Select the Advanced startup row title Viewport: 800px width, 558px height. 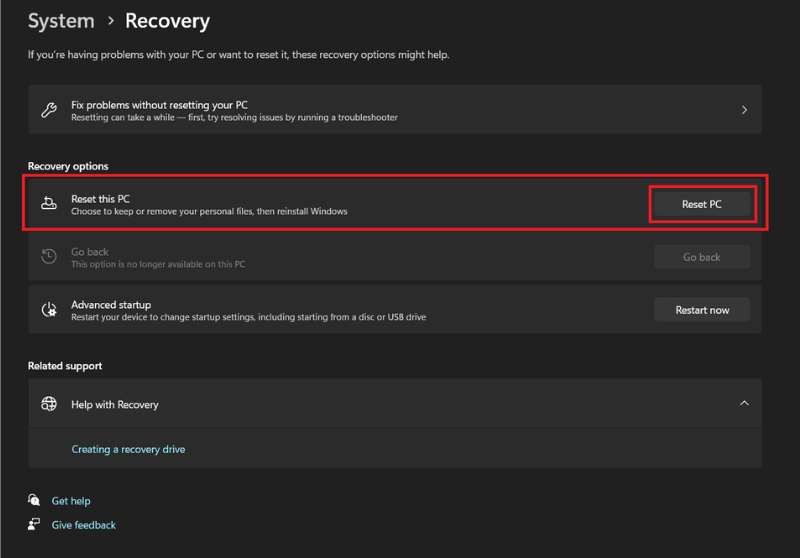pyautogui.click(x=111, y=305)
